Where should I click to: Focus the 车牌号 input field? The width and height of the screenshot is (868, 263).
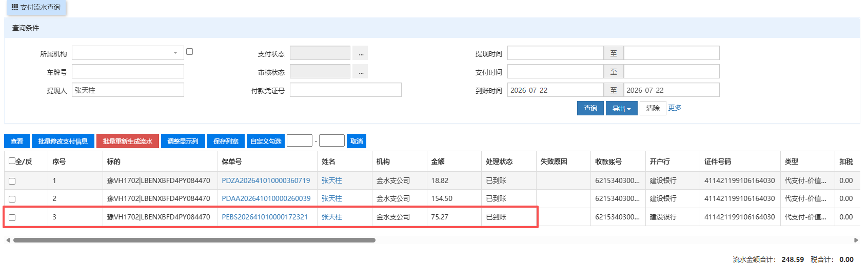click(x=128, y=71)
